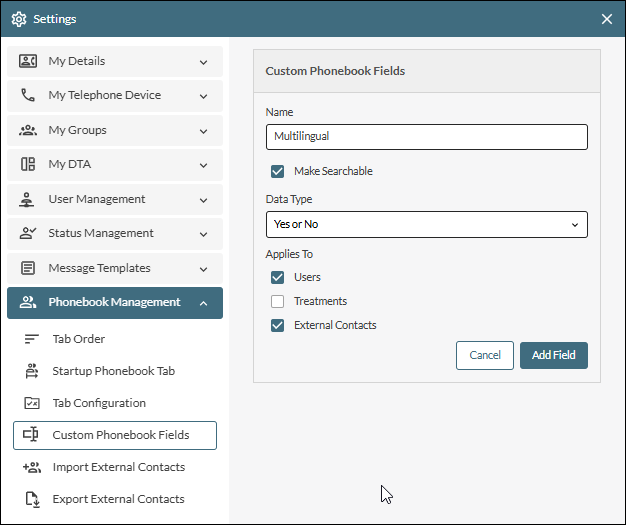
Task: Click the My Groups people icon
Action: coord(28,130)
